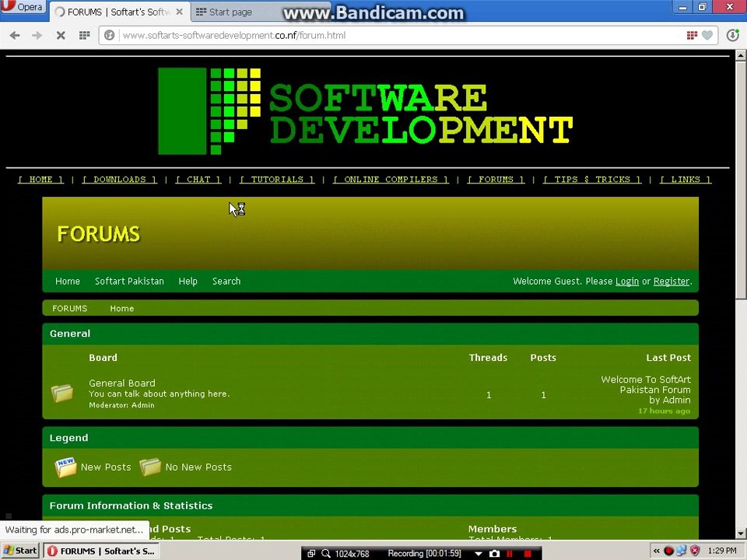Open the Windows Start button
Image resolution: width=747 pixels, height=560 pixels.
click(x=20, y=551)
